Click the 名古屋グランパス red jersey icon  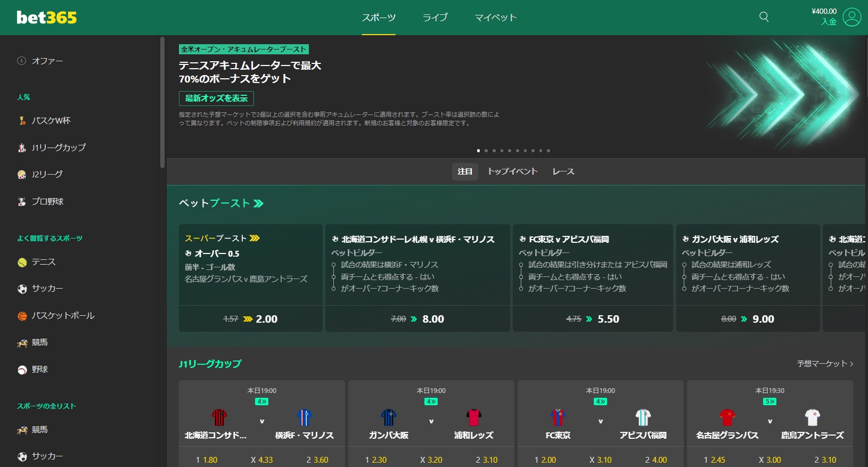coord(727,417)
